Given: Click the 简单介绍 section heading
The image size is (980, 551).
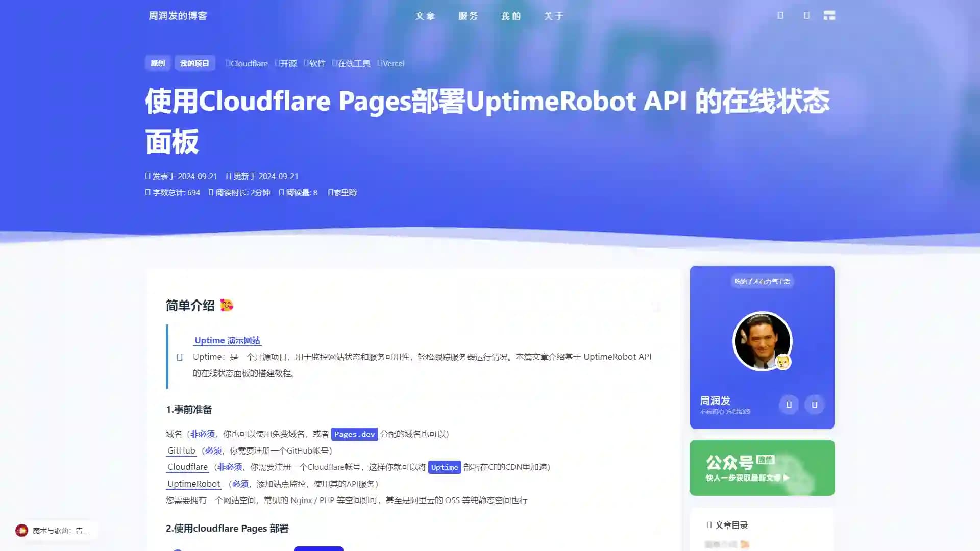Looking at the screenshot, I should [190, 305].
